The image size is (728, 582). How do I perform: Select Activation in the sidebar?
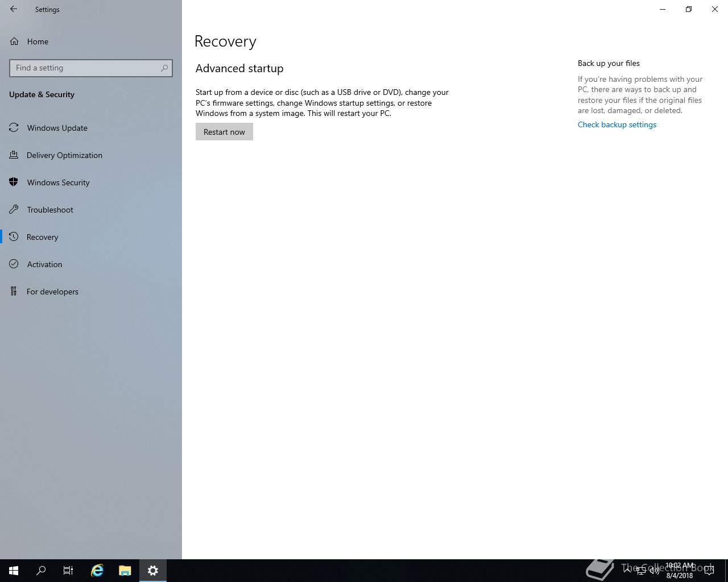click(91, 264)
